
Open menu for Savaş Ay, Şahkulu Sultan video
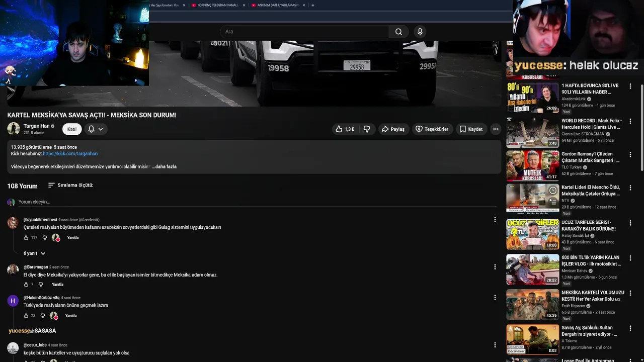point(630,328)
